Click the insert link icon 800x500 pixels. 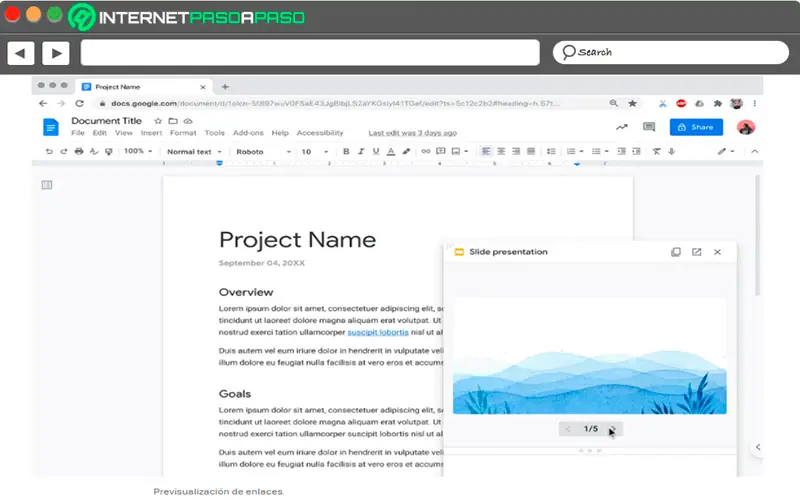point(426,151)
